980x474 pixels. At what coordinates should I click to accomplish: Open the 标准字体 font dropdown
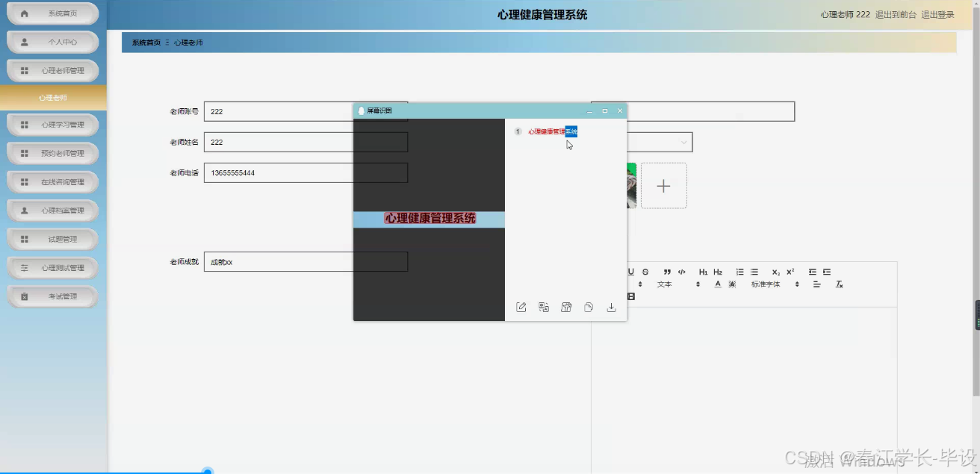coord(775,284)
